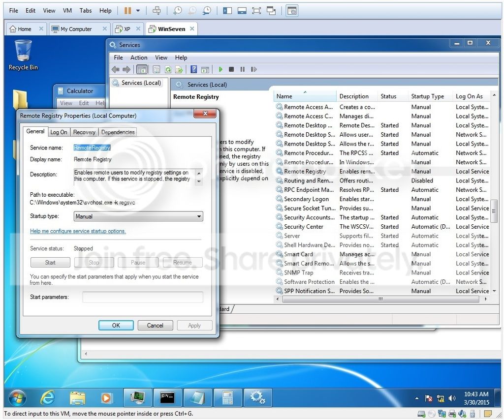Open the Command Prompt taskbar button
Viewport: 504px width, 420px height.
click(168, 398)
